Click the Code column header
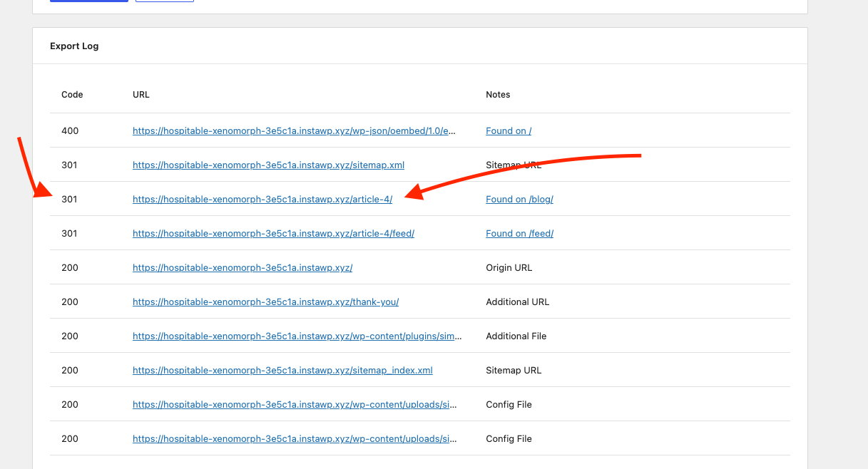 [x=72, y=94]
